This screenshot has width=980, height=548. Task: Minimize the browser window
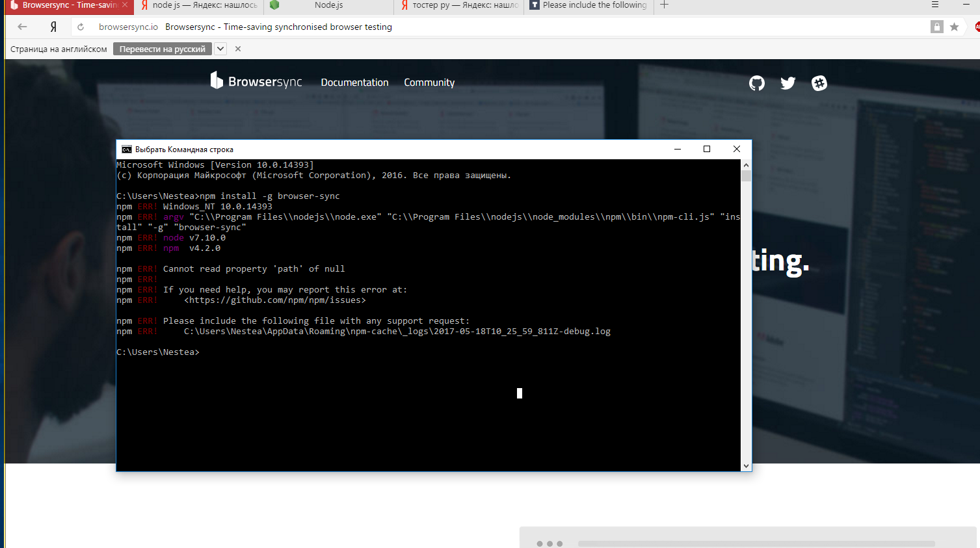pyautogui.click(x=966, y=5)
